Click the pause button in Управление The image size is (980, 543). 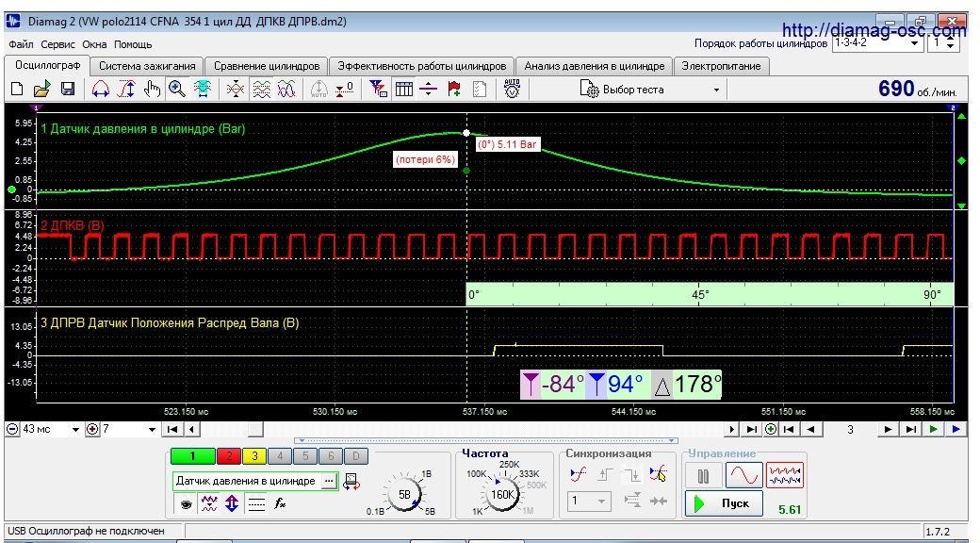click(x=704, y=476)
